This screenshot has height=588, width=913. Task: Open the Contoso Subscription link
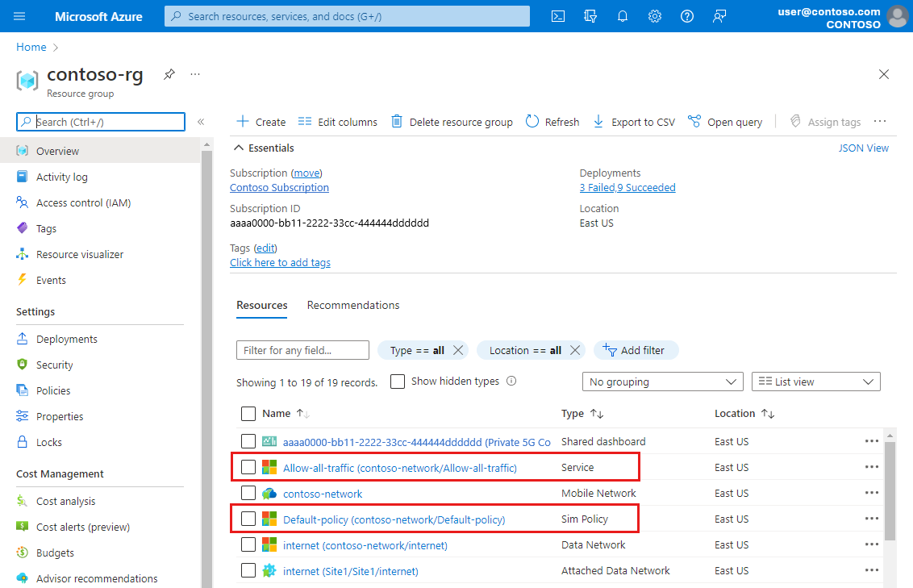[x=280, y=187]
